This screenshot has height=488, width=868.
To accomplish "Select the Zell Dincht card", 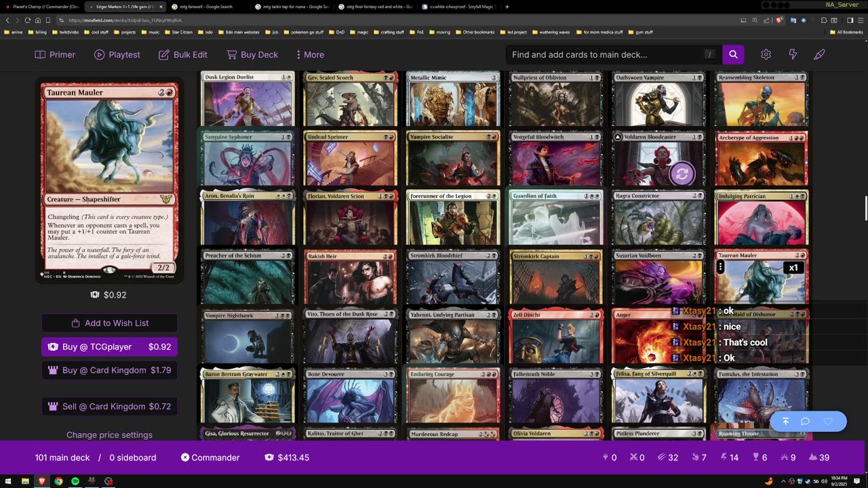I will (x=555, y=336).
